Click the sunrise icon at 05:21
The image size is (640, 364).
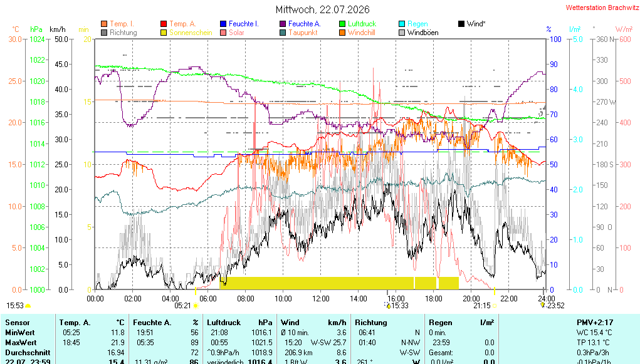click(196, 306)
